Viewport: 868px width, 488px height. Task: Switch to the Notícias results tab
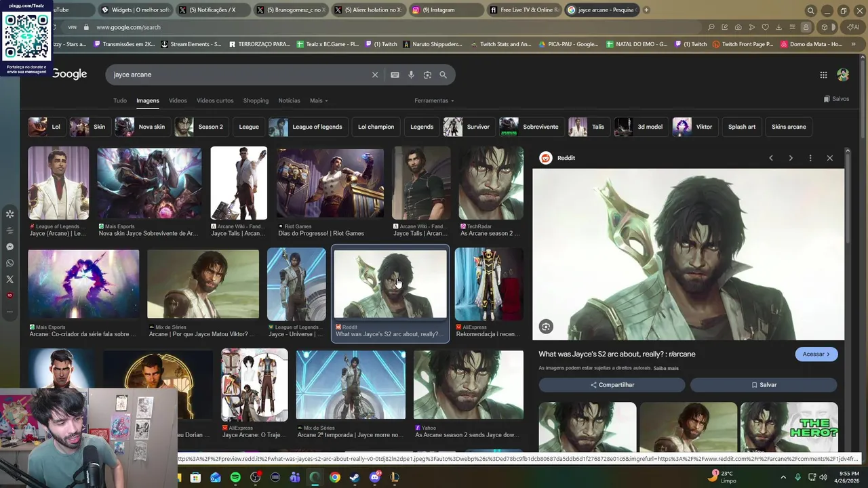[289, 100]
